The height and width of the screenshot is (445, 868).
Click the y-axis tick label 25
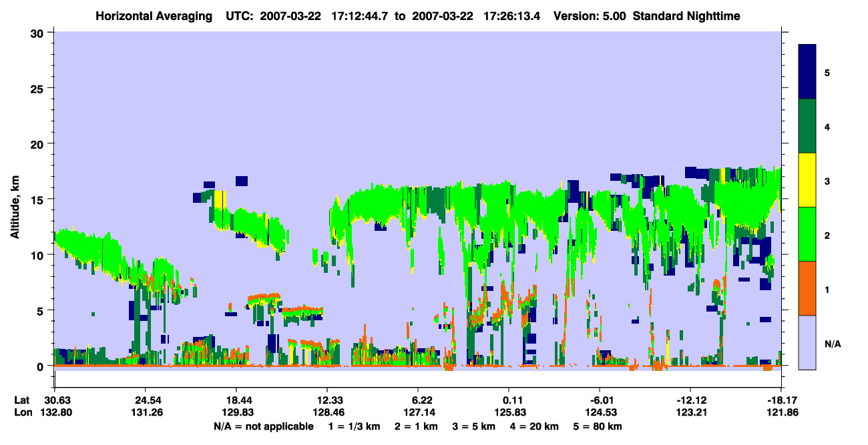(39, 88)
